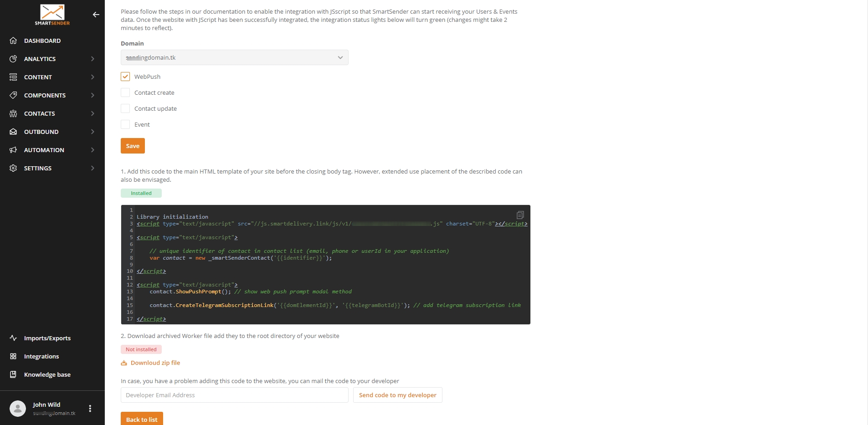Click John Wild's user avatar
The height and width of the screenshot is (425, 868).
coord(18,409)
